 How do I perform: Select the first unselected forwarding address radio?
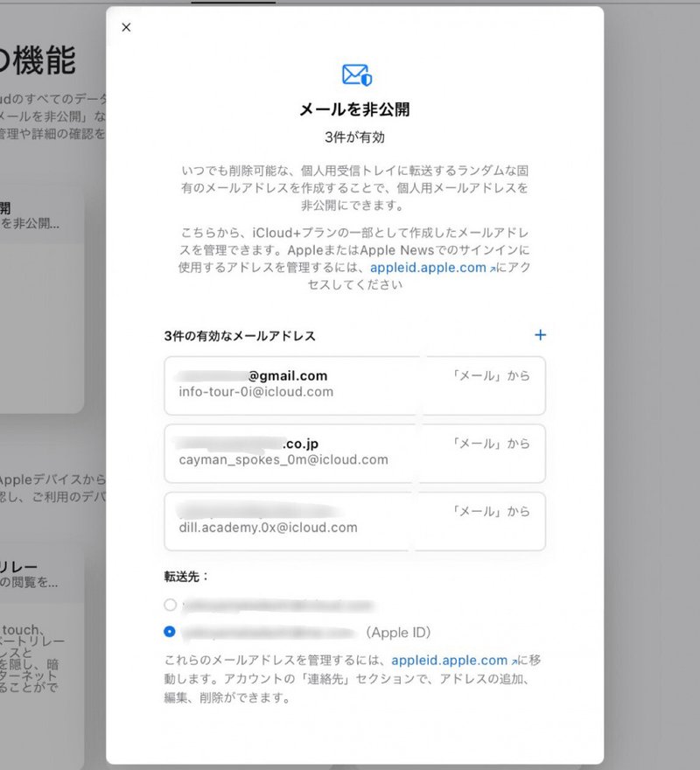point(170,605)
